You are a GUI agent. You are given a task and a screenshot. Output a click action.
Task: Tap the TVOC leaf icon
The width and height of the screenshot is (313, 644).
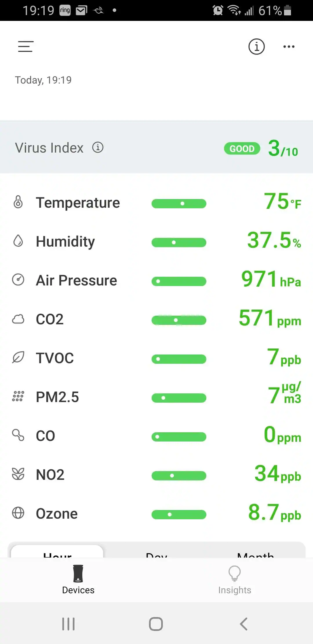(x=18, y=358)
